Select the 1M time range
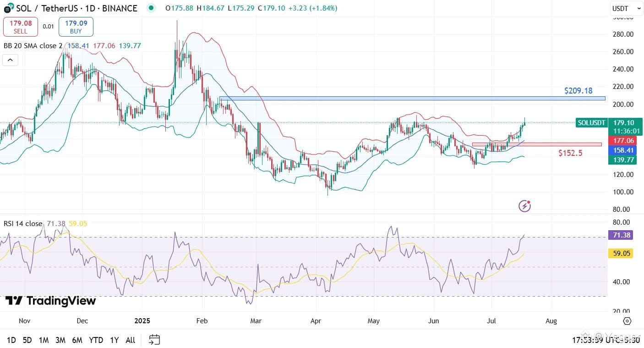644x348 pixels. point(44,340)
